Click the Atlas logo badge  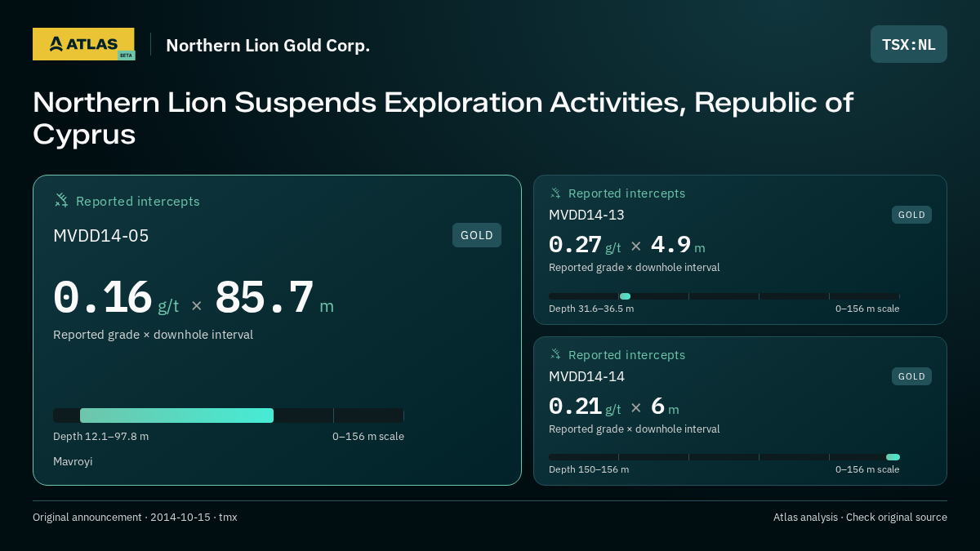[x=83, y=44]
